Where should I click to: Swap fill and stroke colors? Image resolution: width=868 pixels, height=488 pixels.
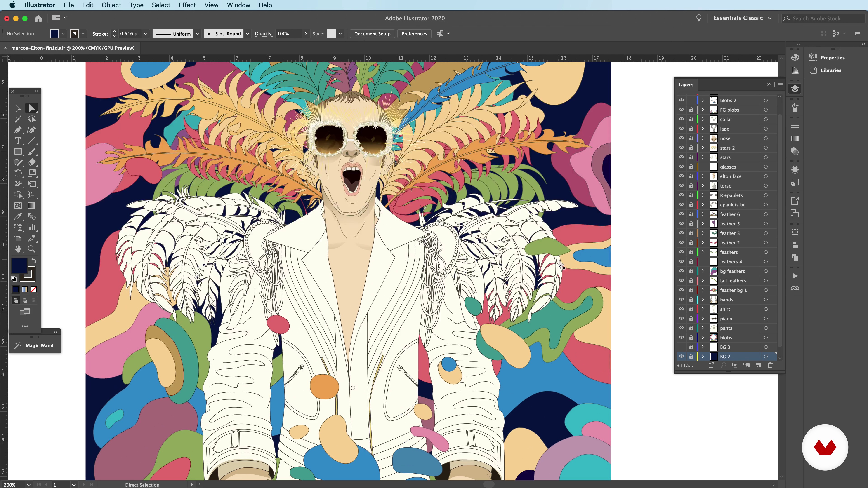[x=34, y=261]
